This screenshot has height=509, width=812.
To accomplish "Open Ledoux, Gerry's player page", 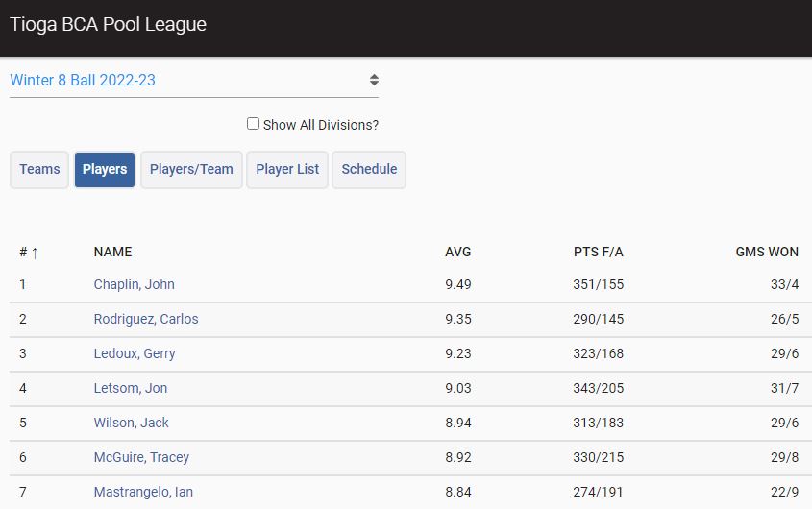I will (x=135, y=353).
